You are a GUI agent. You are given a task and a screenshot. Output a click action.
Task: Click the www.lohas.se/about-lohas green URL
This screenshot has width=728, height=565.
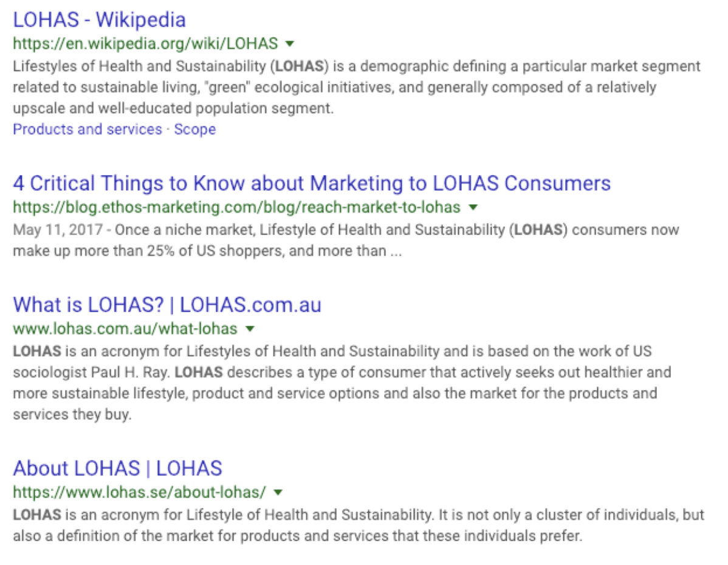pos(139,492)
